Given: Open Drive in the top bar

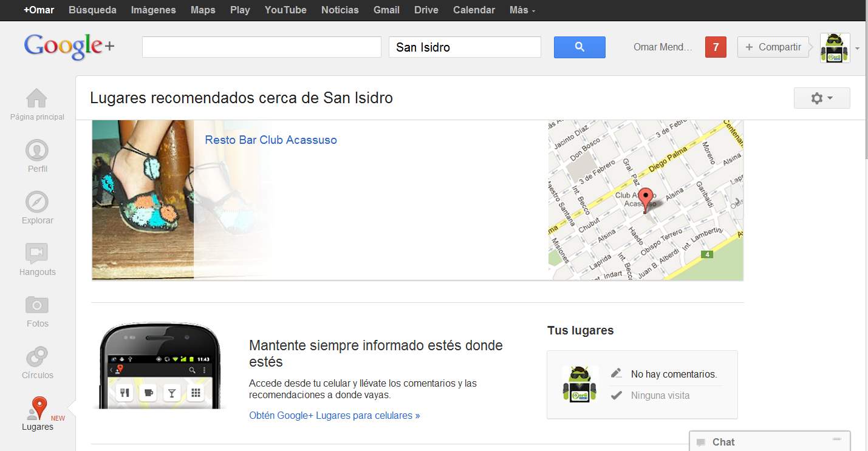Looking at the screenshot, I should (x=426, y=10).
